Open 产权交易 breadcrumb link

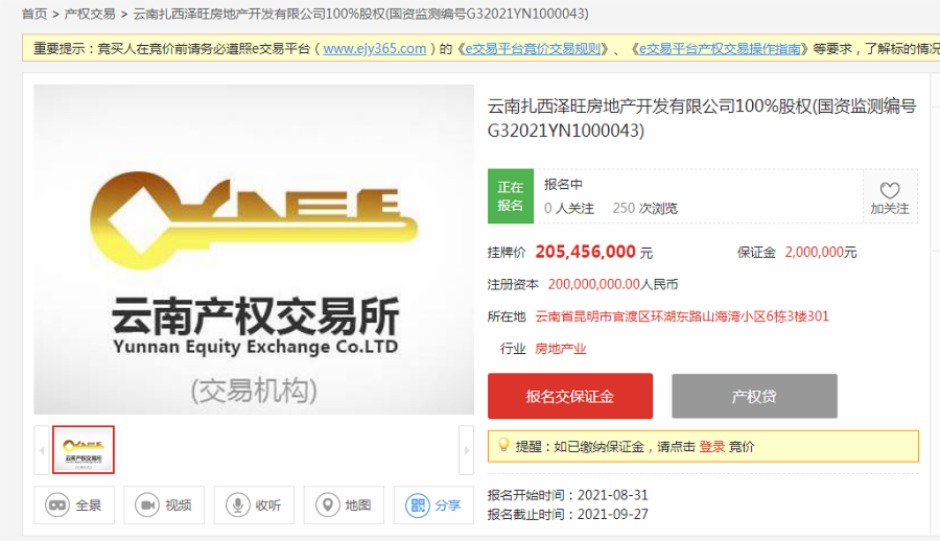[x=90, y=14]
